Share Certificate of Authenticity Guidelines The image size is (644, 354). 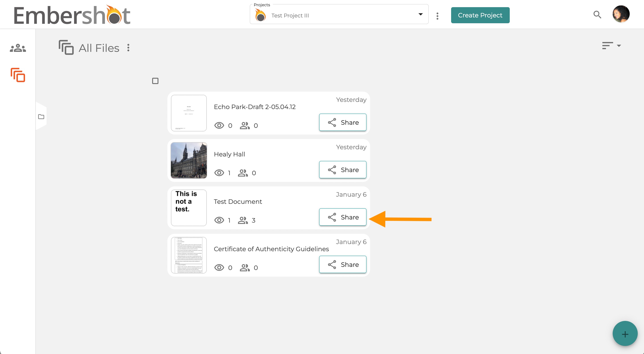coord(343,264)
